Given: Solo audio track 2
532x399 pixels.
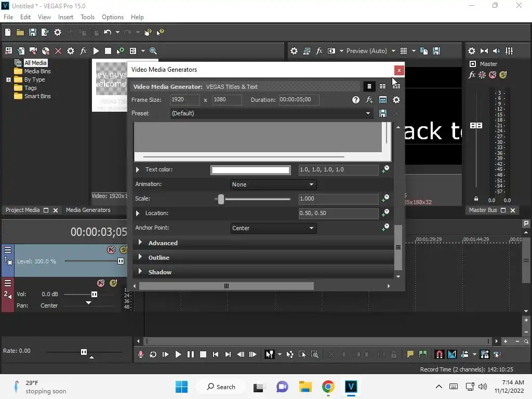Looking at the screenshot, I should coord(113,283).
